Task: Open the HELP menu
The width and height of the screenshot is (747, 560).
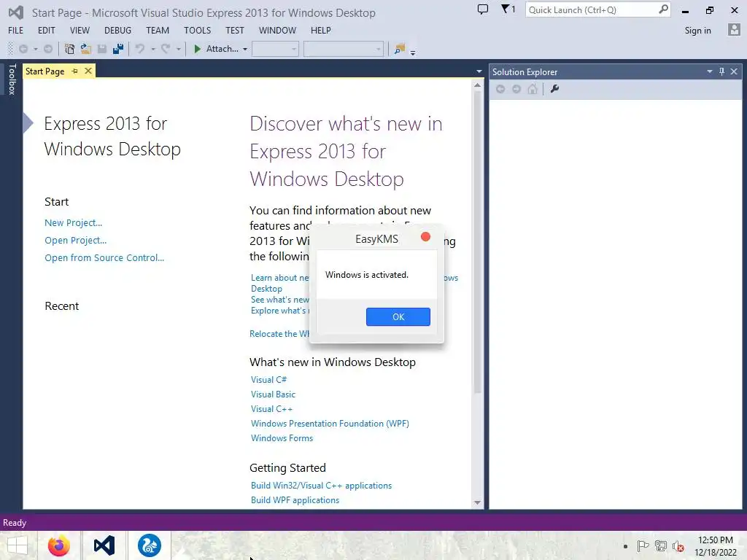Action: pyautogui.click(x=321, y=30)
